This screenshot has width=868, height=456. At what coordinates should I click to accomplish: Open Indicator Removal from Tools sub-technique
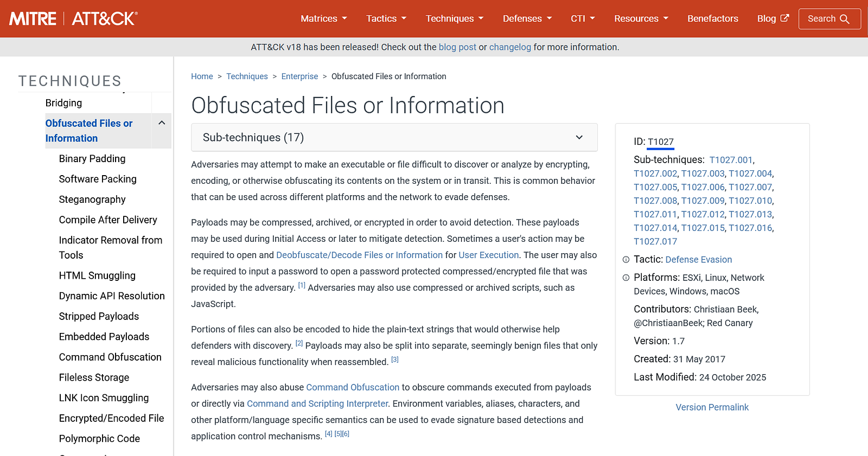point(111,247)
